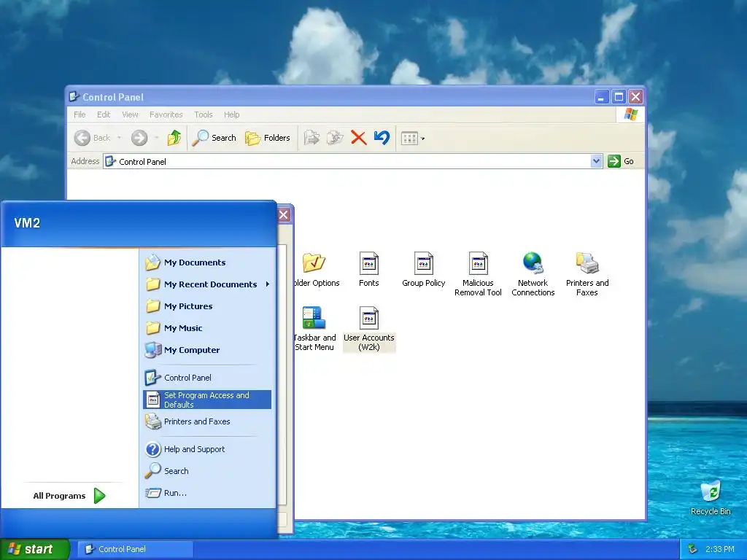The height and width of the screenshot is (560, 747).
Task: Open the Favorites menu
Action: pos(166,114)
